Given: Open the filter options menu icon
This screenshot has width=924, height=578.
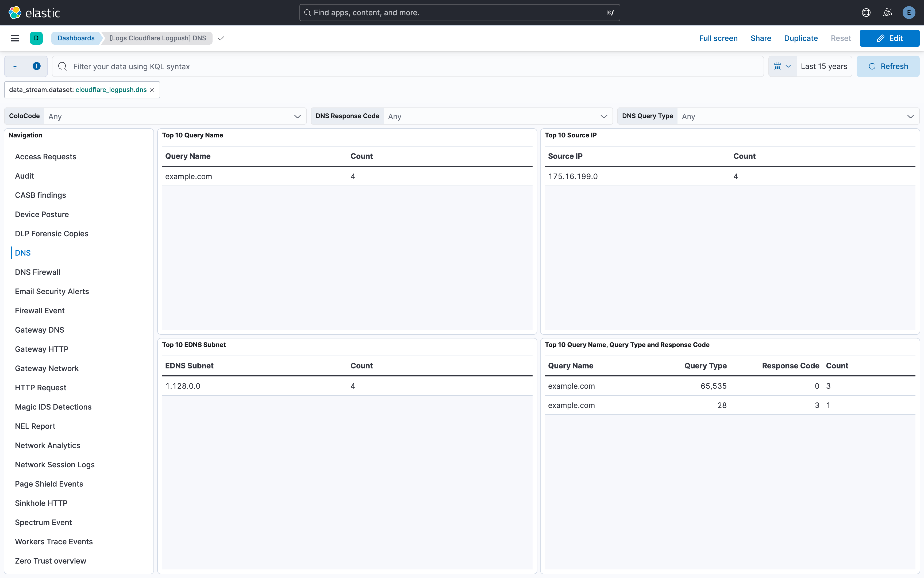Looking at the screenshot, I should pyautogui.click(x=15, y=67).
